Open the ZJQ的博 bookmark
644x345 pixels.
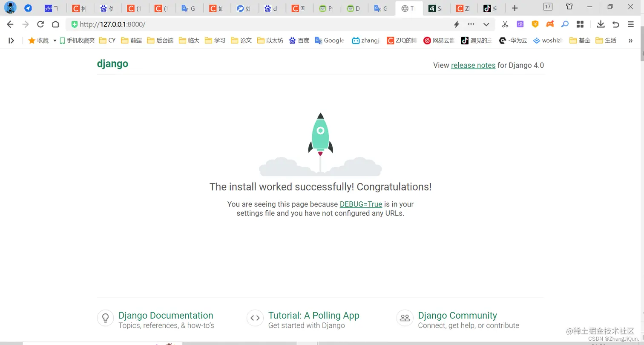pos(402,41)
